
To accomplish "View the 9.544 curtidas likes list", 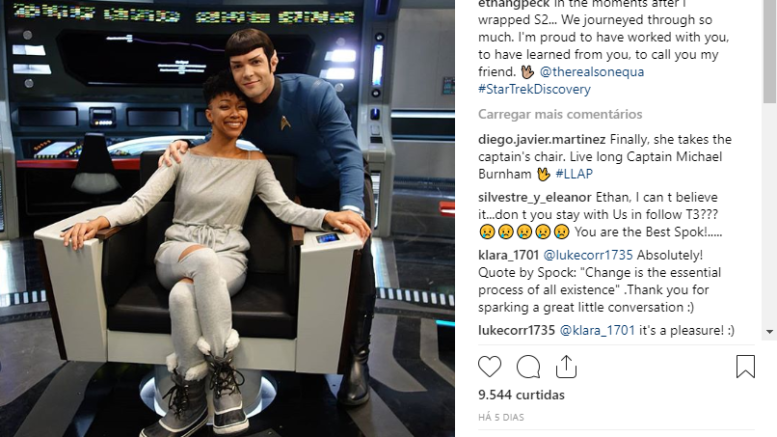I will point(521,395).
